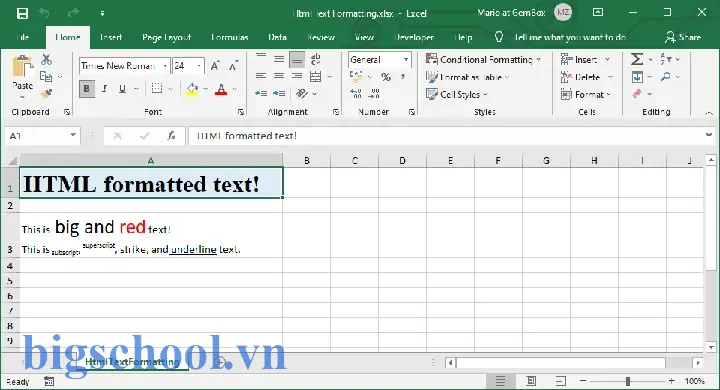The width and height of the screenshot is (720, 390).
Task: Open the font size combo box
Action: click(x=188, y=66)
